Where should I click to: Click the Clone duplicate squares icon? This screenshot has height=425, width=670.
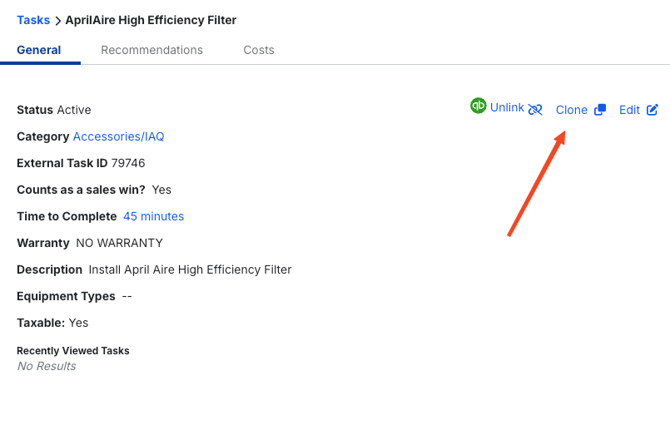(x=600, y=110)
